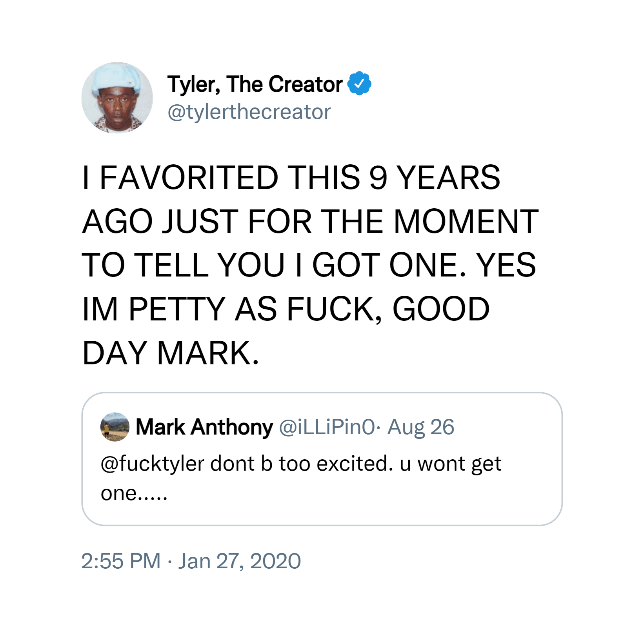Click the 2:55 PM timestamp
The width and height of the screenshot is (644, 644).
coord(121,561)
